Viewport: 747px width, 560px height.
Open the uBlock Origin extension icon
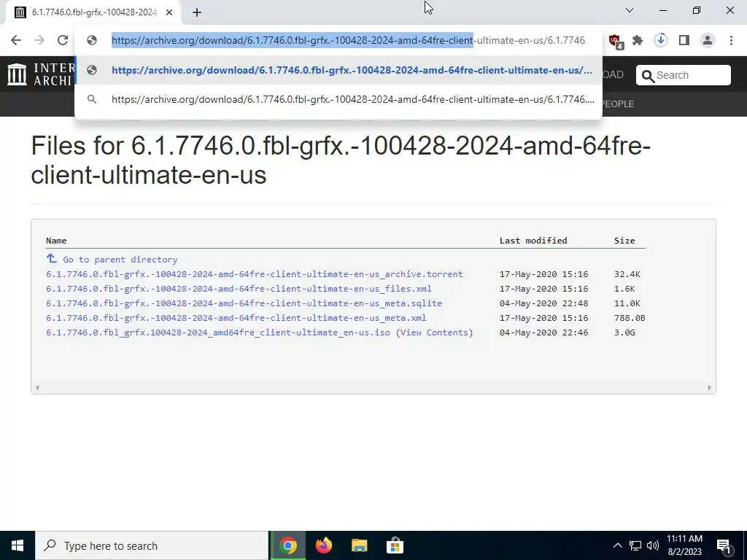click(x=615, y=41)
